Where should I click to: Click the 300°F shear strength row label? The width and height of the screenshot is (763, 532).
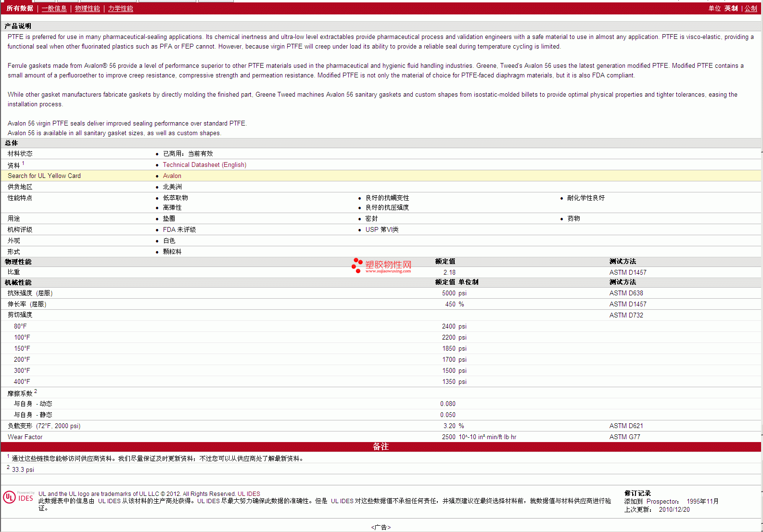coord(22,370)
